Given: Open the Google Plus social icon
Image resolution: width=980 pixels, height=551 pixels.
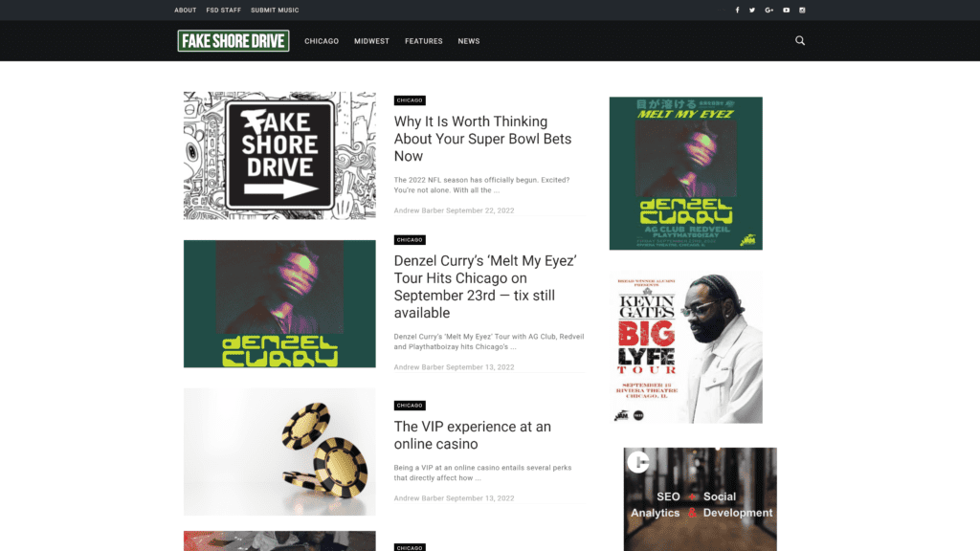Looking at the screenshot, I should tap(768, 10).
